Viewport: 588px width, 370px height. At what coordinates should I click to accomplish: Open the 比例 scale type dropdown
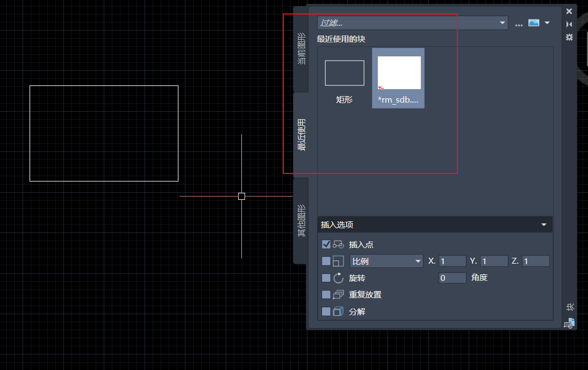pos(386,261)
